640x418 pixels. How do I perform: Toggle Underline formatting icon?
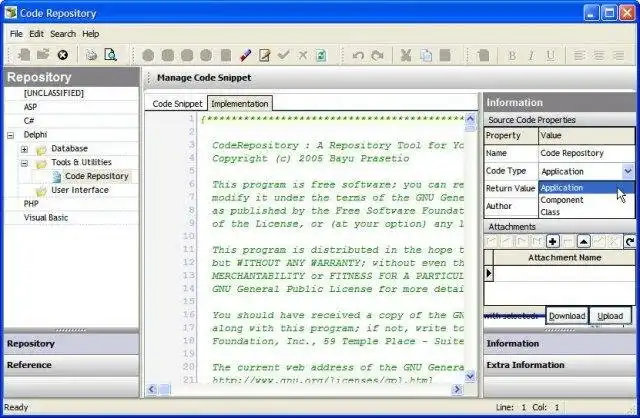(x=551, y=56)
